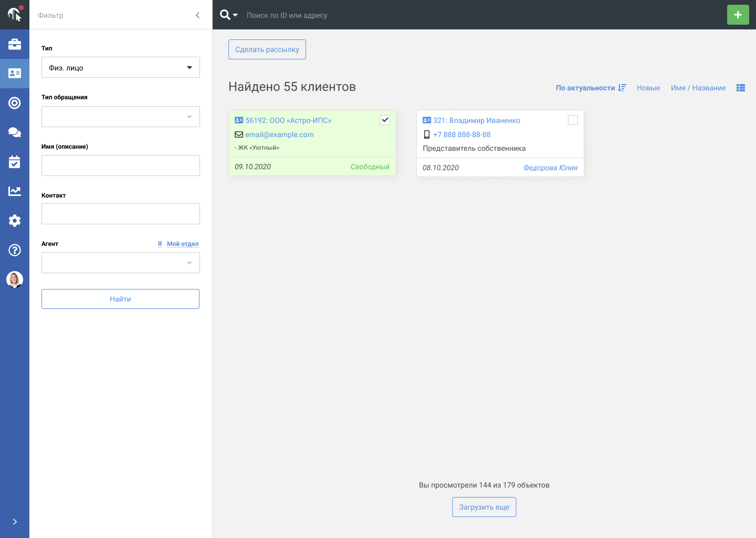Sort by По актуальности
This screenshot has width=756, height=538.
tap(591, 88)
